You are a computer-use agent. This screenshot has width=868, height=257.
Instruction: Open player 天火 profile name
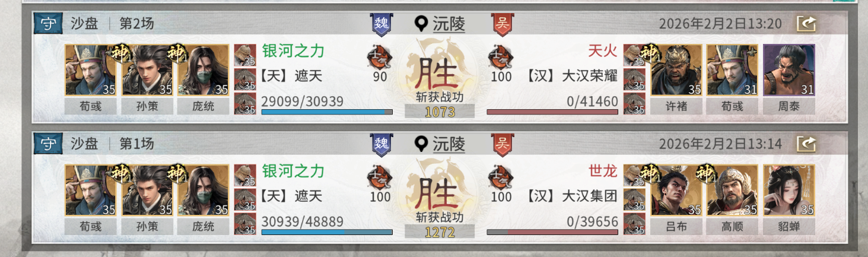(x=603, y=50)
